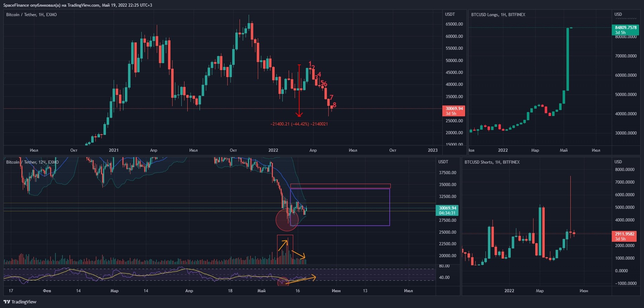Image resolution: width=644 pixels, height=308 pixels.
Task: Click the 4000.0000 label on the Shorts chart
Action: [x=625, y=220]
